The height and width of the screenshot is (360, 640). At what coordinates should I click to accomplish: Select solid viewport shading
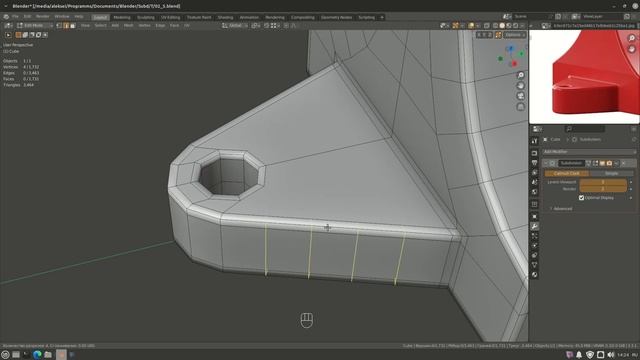502,25
